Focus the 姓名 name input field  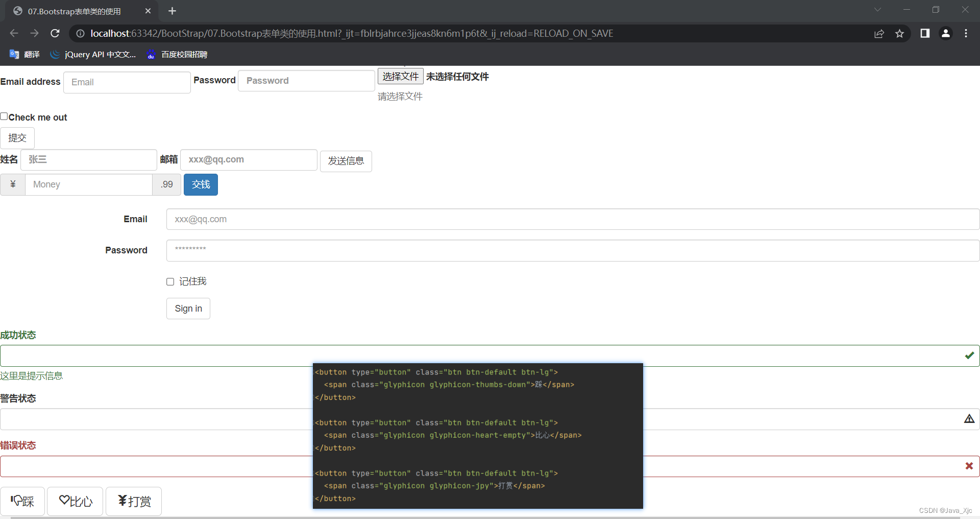click(x=89, y=160)
